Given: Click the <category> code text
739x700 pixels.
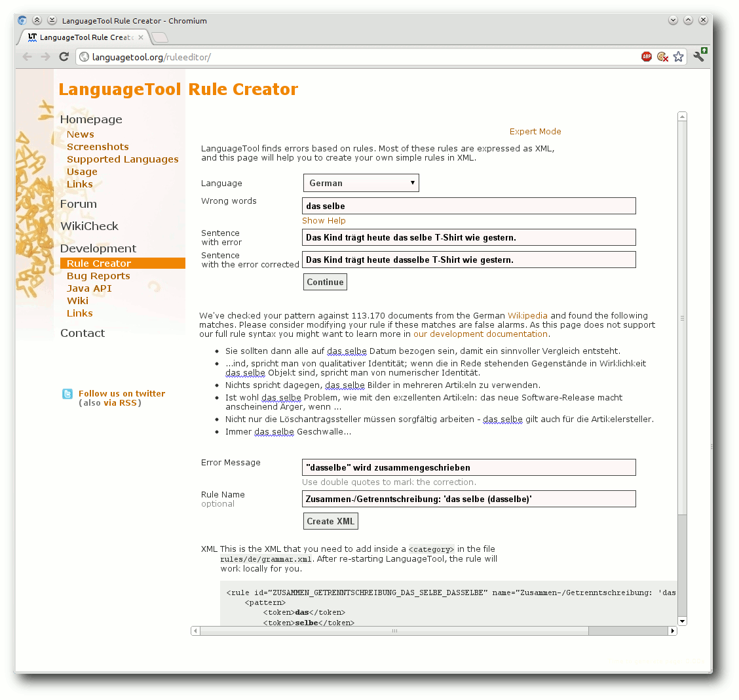Looking at the screenshot, I should (431, 549).
